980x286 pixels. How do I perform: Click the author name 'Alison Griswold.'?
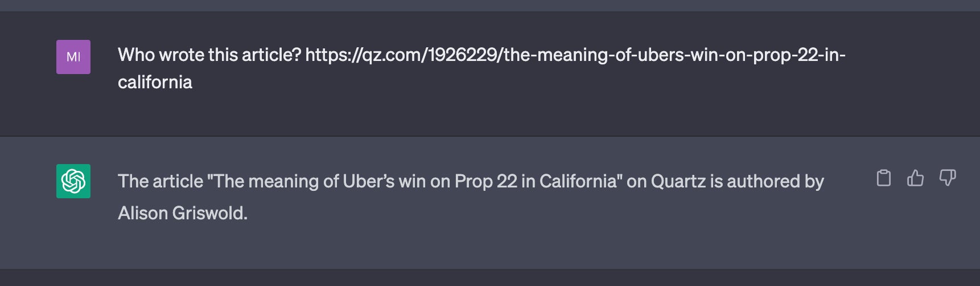click(183, 213)
